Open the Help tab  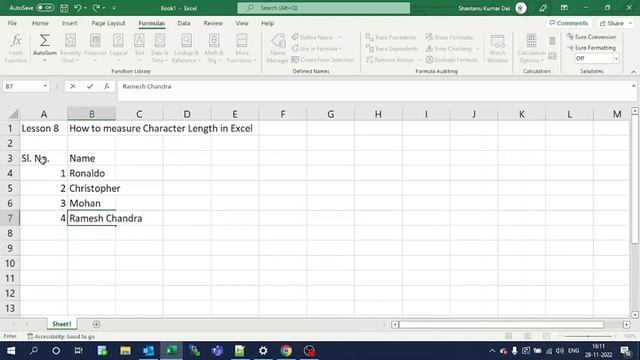pyautogui.click(x=267, y=23)
